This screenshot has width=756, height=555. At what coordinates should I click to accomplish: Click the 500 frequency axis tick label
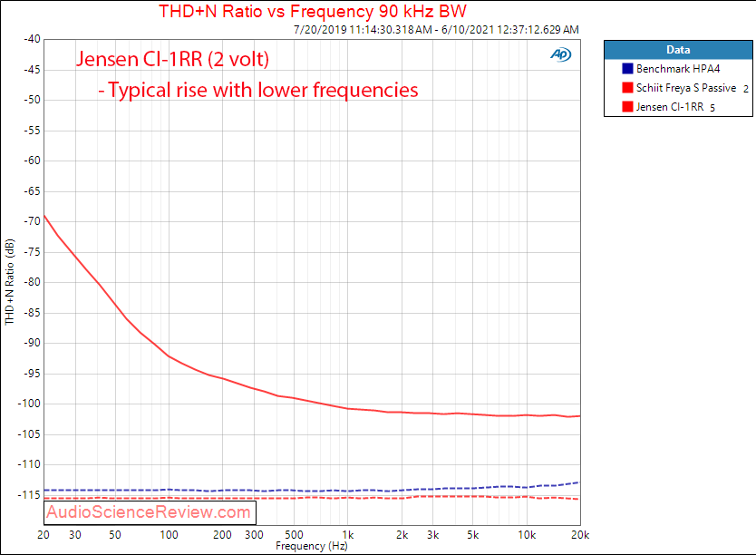pyautogui.click(x=294, y=535)
